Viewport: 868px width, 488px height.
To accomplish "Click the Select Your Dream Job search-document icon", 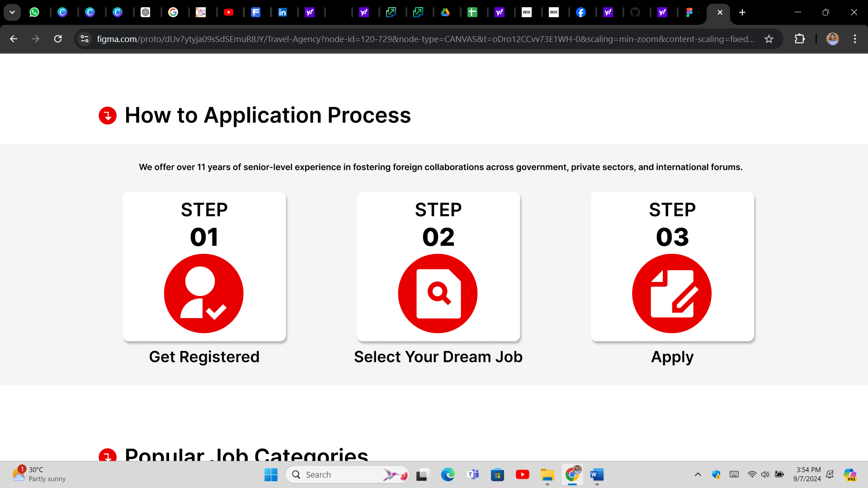I will pos(438,293).
